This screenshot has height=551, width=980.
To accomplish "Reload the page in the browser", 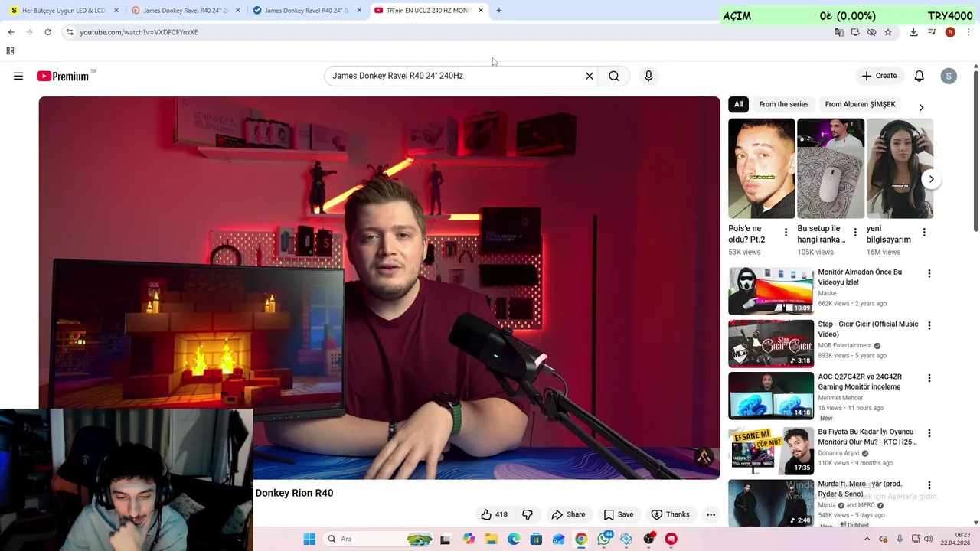I will pyautogui.click(x=47, y=32).
